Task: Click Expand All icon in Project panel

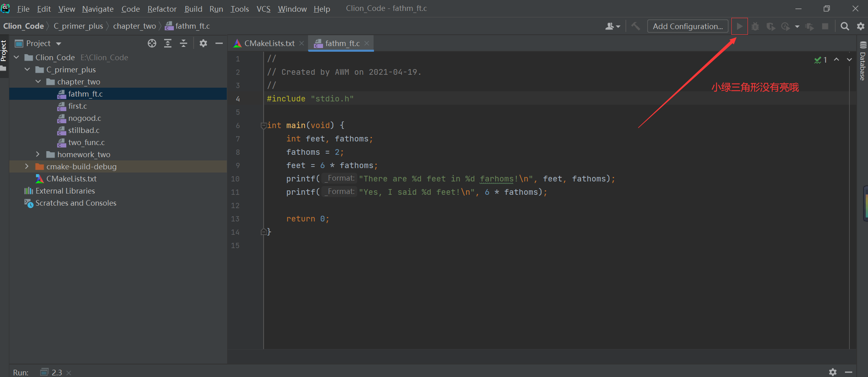Action: [168, 43]
